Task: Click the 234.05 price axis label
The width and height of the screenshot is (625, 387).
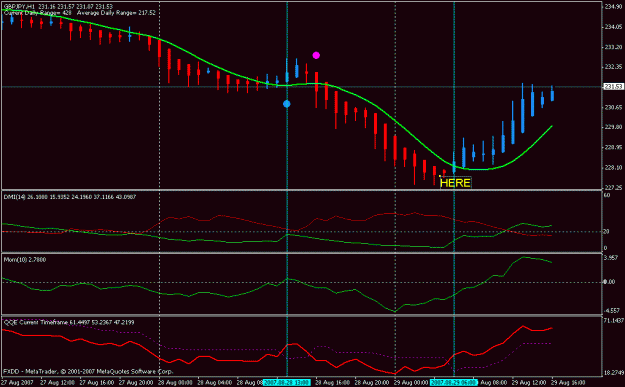Action: click(613, 27)
